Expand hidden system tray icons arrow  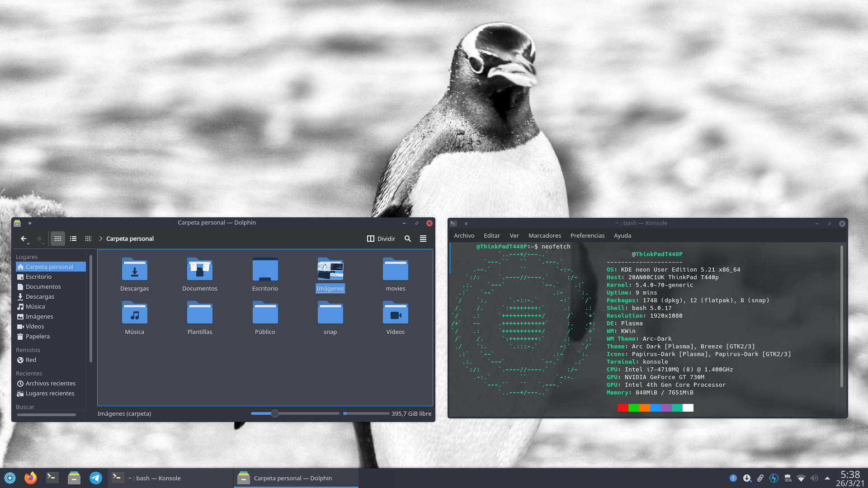(x=827, y=478)
